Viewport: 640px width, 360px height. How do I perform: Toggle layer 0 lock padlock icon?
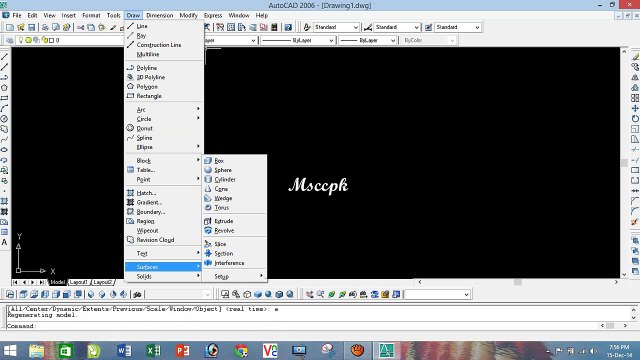(x=44, y=40)
